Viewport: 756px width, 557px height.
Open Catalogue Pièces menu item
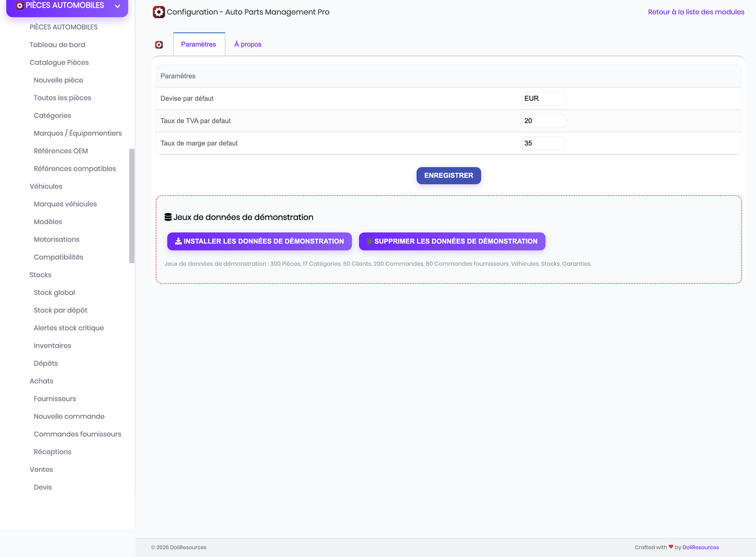(x=59, y=62)
